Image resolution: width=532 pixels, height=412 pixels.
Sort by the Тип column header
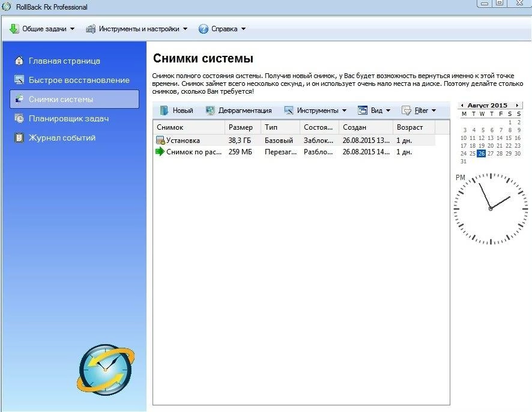(x=280, y=127)
